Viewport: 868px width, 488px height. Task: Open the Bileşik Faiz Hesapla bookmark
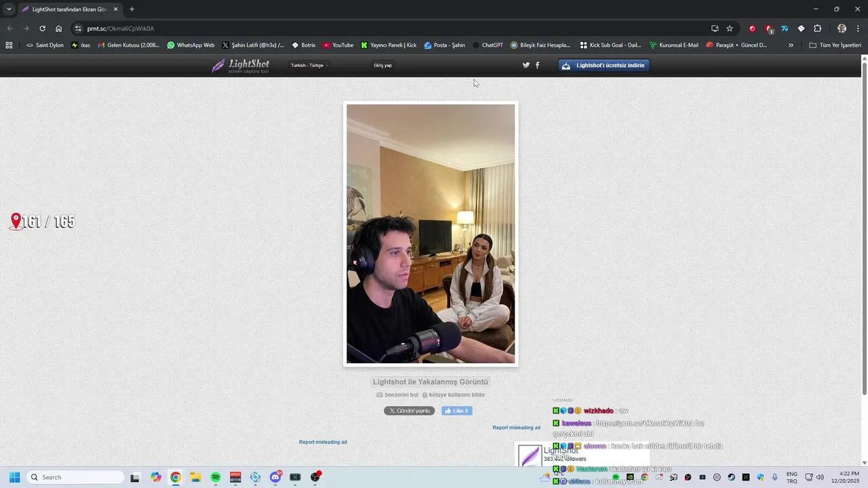pos(540,45)
